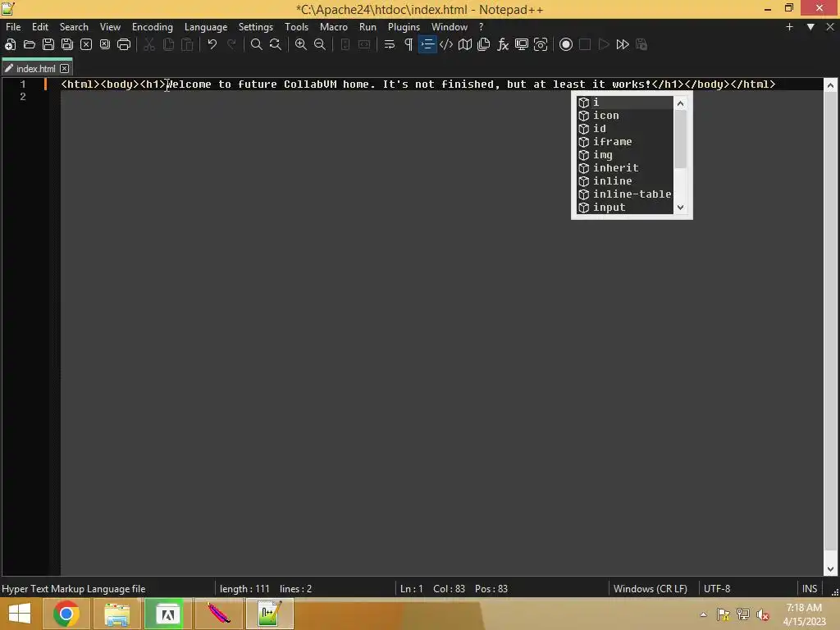Click the Folder as Workspace monitor icon

tap(521, 44)
